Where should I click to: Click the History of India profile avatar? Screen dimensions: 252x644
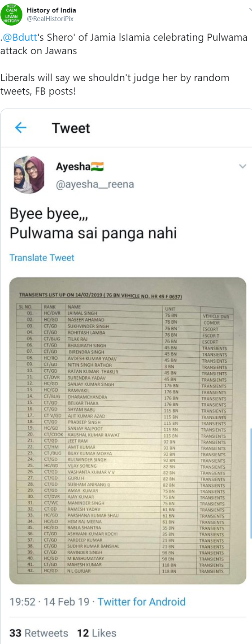pos(11,14)
